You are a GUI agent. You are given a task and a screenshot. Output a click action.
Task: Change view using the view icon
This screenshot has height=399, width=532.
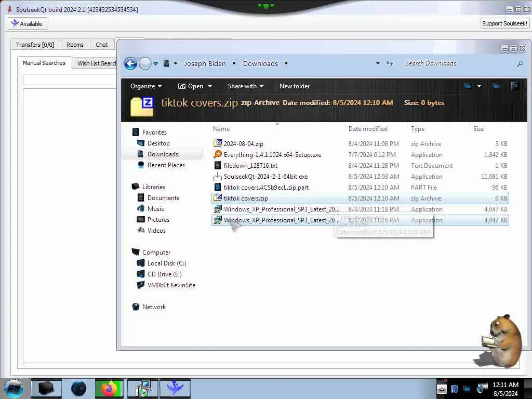point(468,86)
